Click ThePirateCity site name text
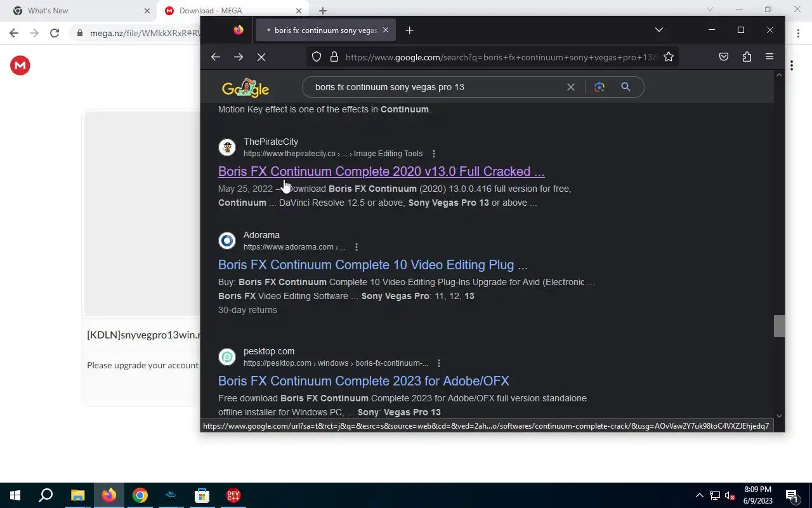This screenshot has height=508, width=812. [x=271, y=142]
